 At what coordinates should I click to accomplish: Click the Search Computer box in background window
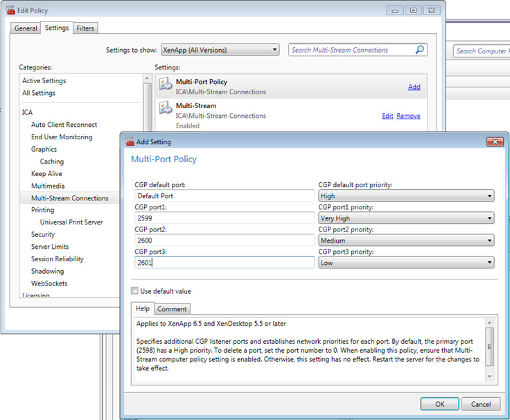[x=482, y=51]
